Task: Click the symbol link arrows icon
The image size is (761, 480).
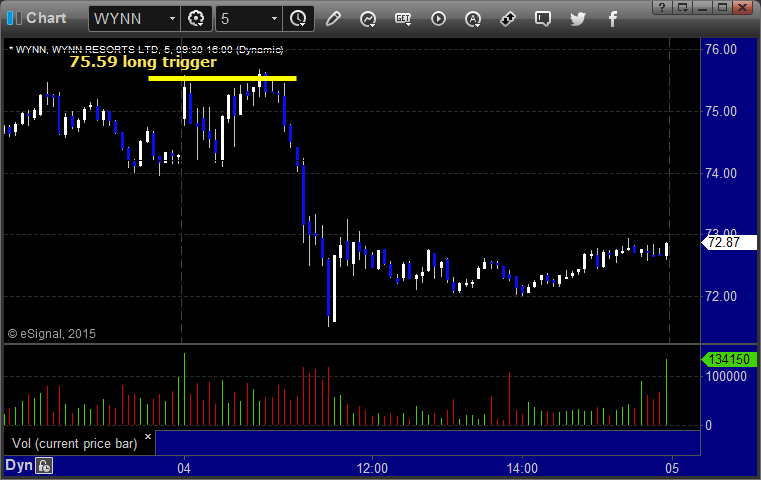Action: pos(508,19)
